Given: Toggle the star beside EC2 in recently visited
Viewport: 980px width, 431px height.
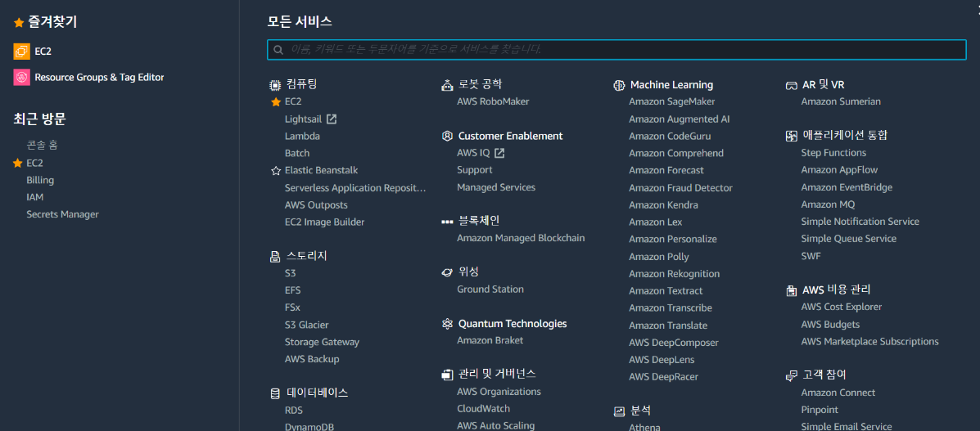Looking at the screenshot, I should click(x=17, y=163).
